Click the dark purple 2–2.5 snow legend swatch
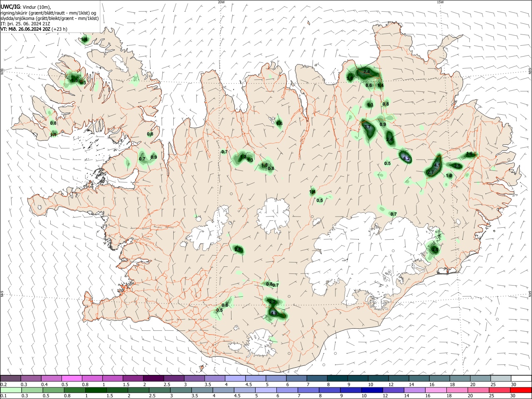Screen dimensions: 532x399 [x=153, y=378]
